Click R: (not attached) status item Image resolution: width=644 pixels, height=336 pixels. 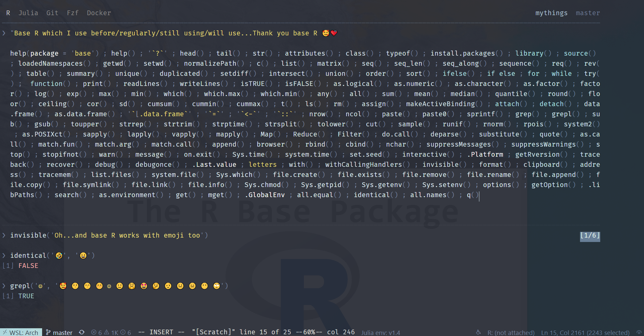coord(511,333)
